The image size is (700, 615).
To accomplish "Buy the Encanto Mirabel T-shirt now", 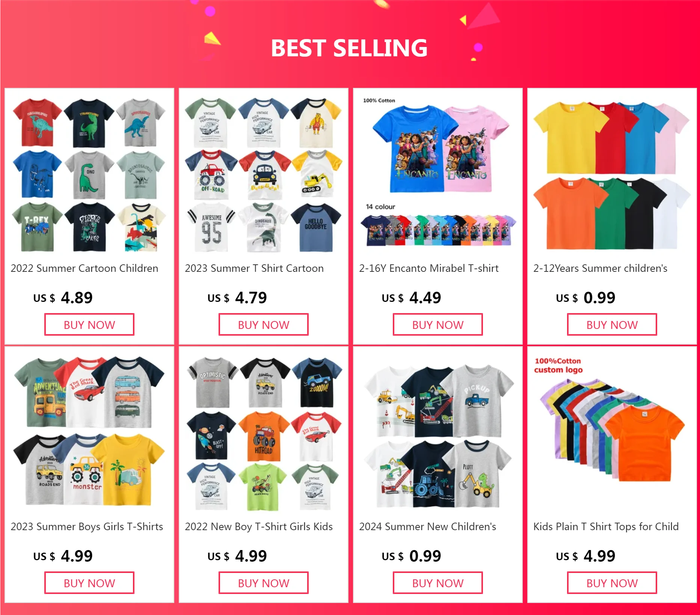I will pyautogui.click(x=438, y=324).
